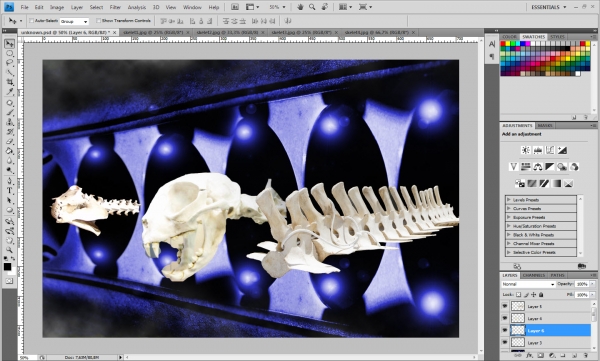Hide Layer 6 visibility eye

[x=505, y=330]
